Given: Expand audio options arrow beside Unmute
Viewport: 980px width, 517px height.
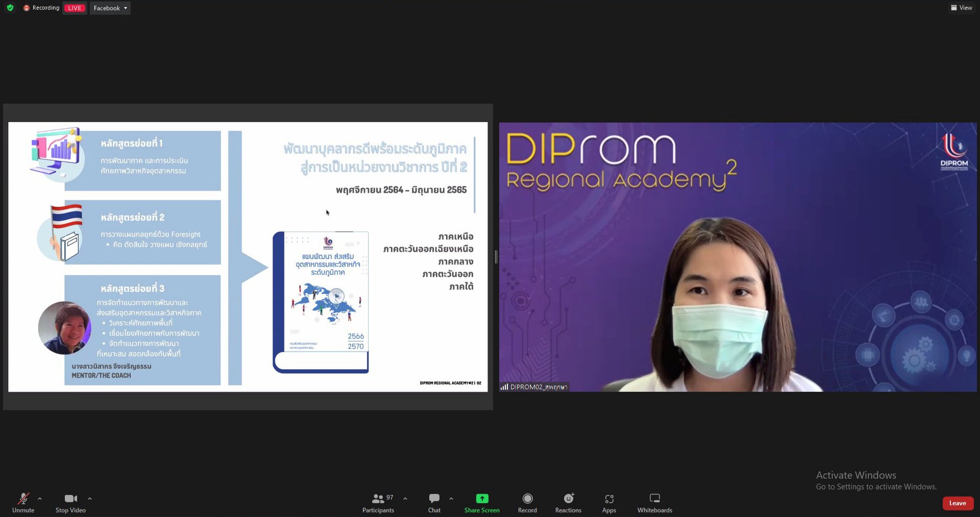Looking at the screenshot, I should (40, 499).
